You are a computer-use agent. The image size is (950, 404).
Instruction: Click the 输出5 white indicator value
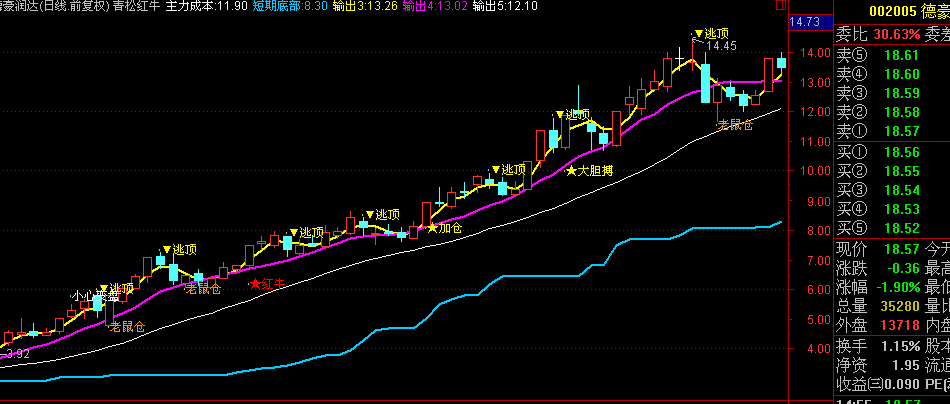point(505,6)
